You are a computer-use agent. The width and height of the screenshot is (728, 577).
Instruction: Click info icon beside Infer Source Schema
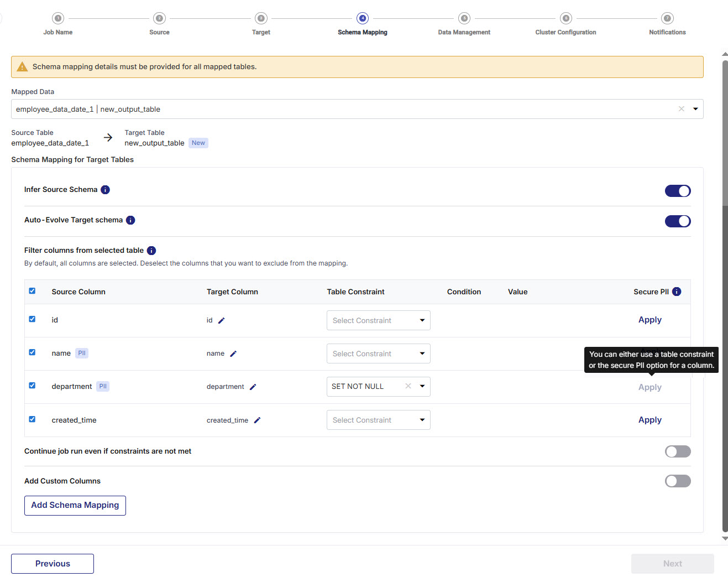click(x=105, y=190)
